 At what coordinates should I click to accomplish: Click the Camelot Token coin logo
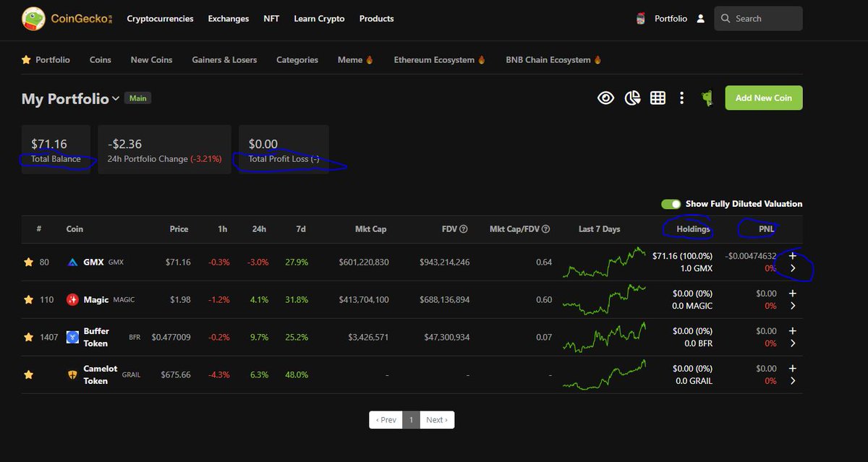pyautogui.click(x=72, y=375)
